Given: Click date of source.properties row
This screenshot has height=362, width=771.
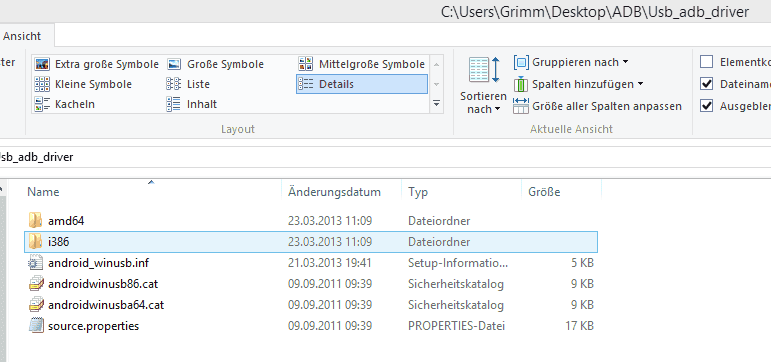Looking at the screenshot, I should (x=330, y=326).
